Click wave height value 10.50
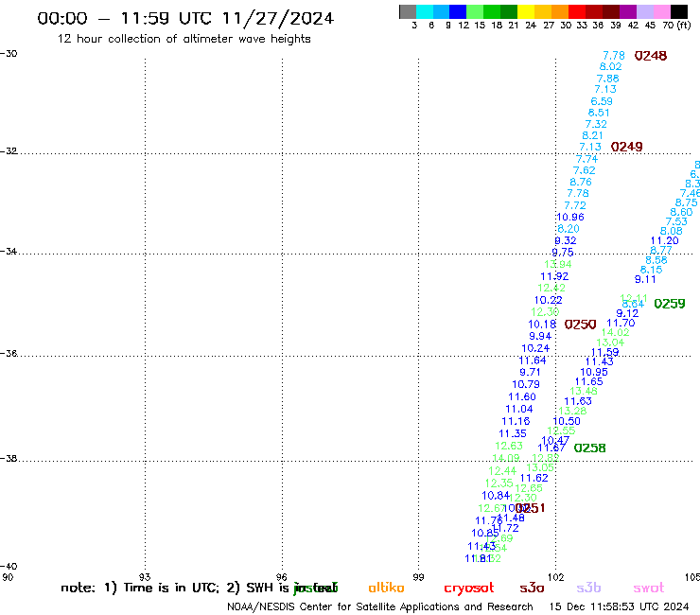This screenshot has height=615, width=700. (567, 421)
